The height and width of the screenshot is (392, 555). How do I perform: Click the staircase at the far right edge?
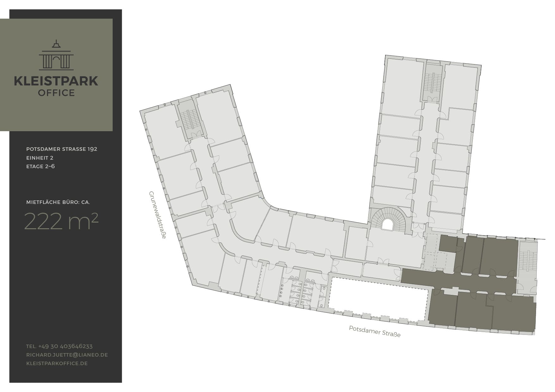click(527, 261)
